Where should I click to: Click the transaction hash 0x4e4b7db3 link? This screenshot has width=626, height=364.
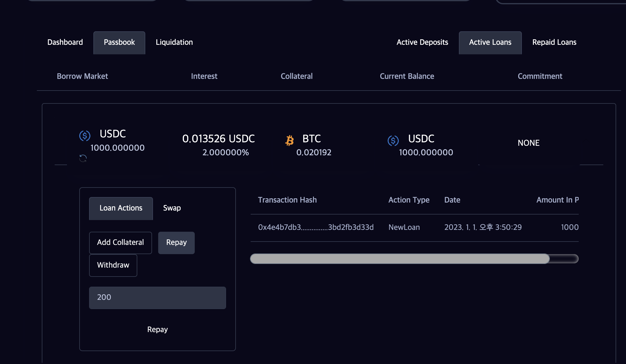(316, 227)
